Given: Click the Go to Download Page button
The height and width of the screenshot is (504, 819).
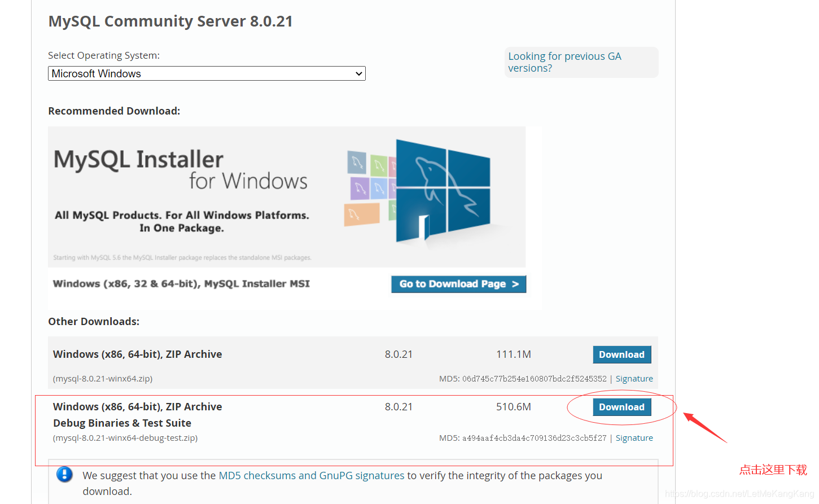Looking at the screenshot, I should click(x=458, y=284).
